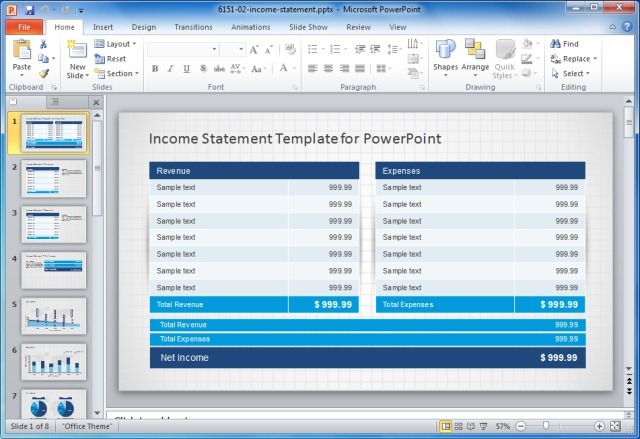640x439 pixels.
Task: Select slide 5 thumbnail
Action: (x=53, y=316)
